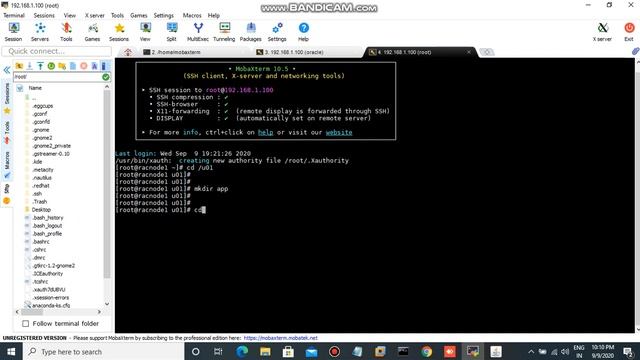
Task: Confirm the path with green check icon
Action: [x=106, y=77]
